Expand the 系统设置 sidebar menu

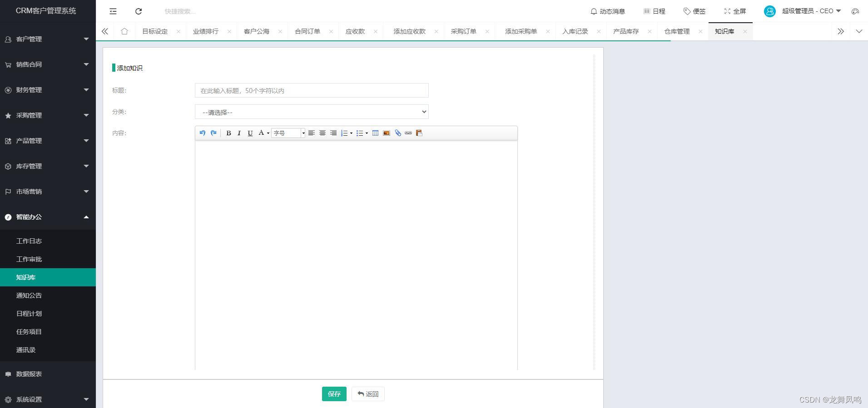(48, 399)
